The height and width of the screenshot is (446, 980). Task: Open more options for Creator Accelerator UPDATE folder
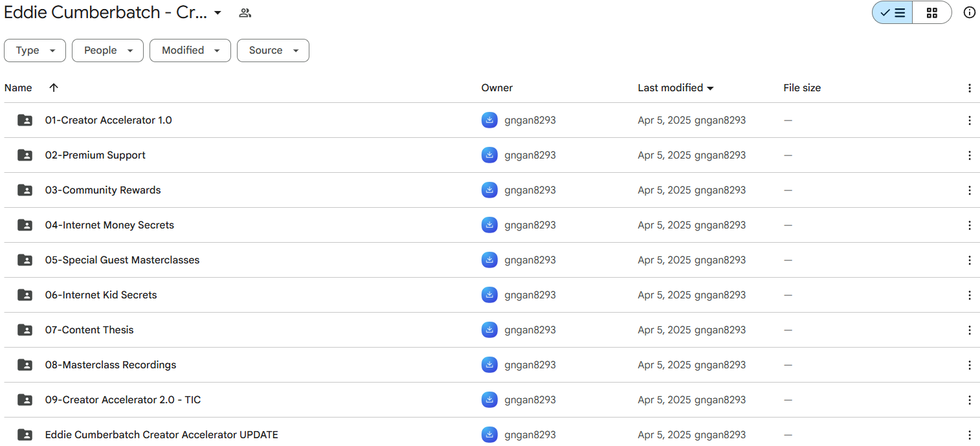(x=969, y=435)
